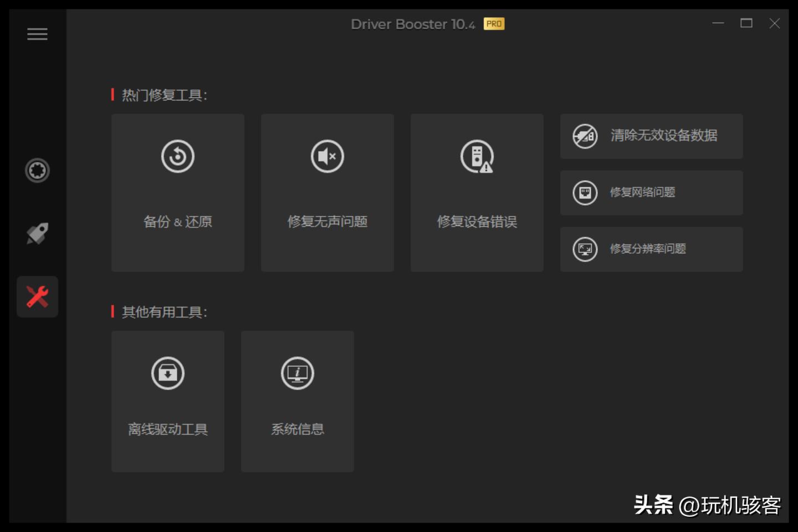This screenshot has height=532, width=798.
Task: Click the rocket boost icon in sidebar
Action: (37, 233)
